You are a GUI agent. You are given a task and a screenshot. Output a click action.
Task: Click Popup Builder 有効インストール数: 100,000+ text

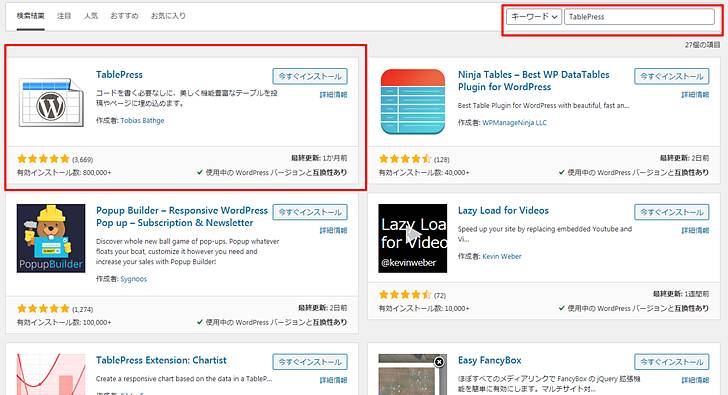pos(64,322)
